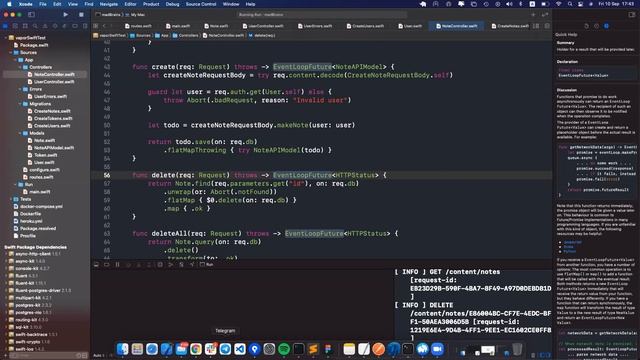Open Spotify in the Dock
Screen dimensions: 640x360
284,349
